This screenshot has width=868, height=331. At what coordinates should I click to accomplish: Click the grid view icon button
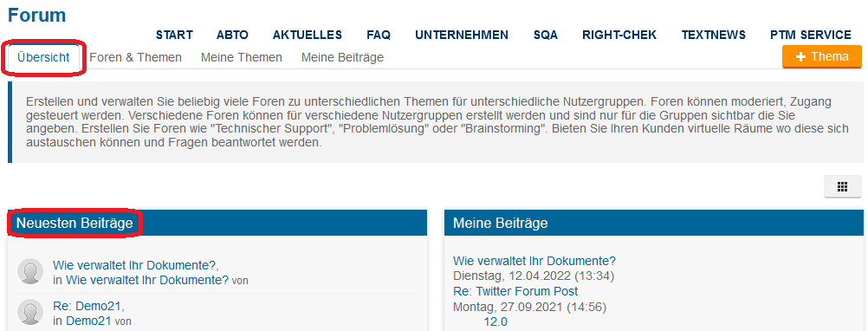pos(843,186)
